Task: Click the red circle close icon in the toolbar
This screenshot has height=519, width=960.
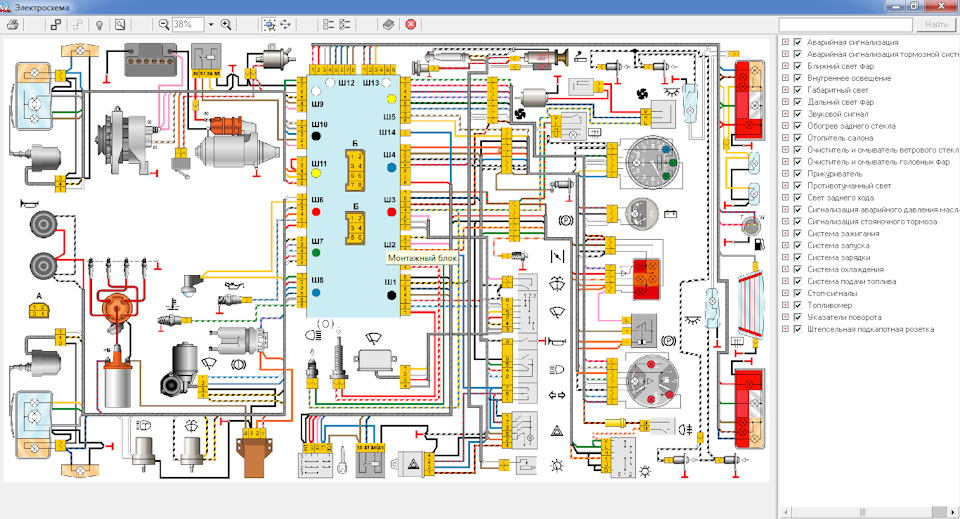Action: pos(411,24)
